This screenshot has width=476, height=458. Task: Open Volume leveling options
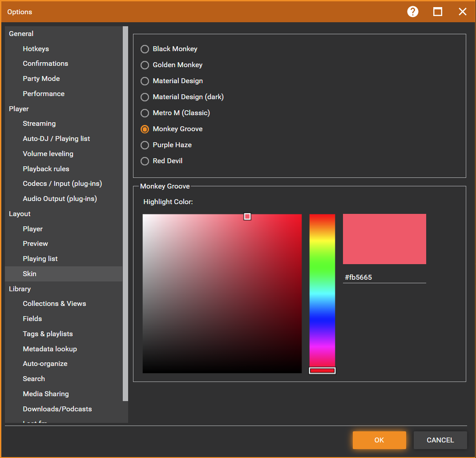(x=48, y=154)
